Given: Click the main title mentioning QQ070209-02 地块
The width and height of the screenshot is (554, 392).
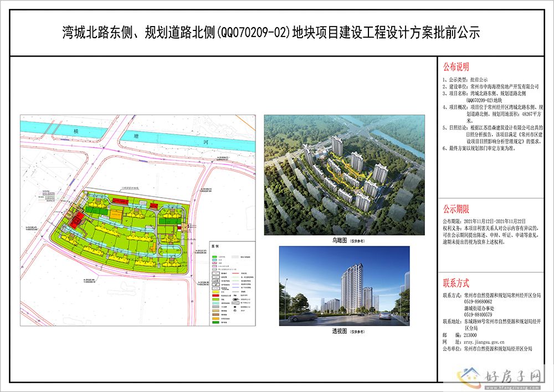Looking at the screenshot, I should point(271,33).
